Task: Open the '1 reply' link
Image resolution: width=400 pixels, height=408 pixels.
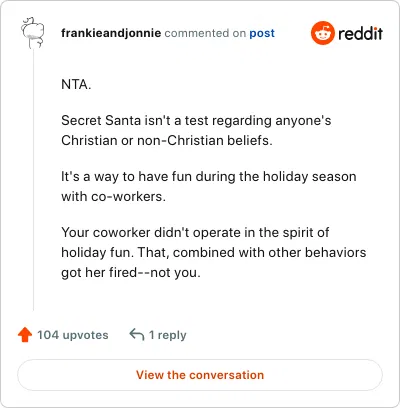Action: (167, 335)
